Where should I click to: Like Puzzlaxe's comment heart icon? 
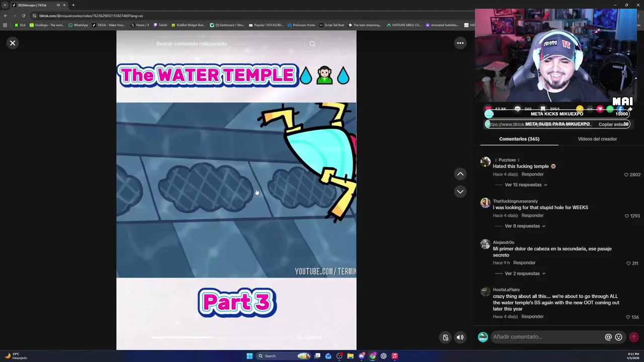(626, 175)
